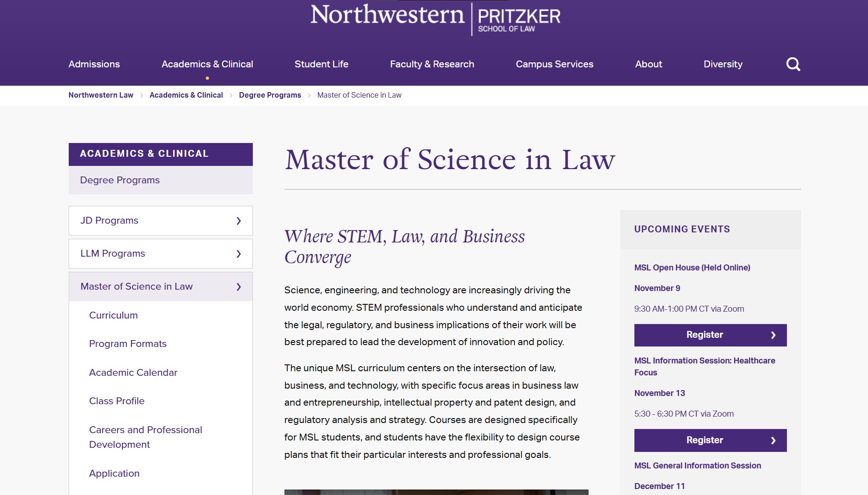Open the Student Life menu

(x=322, y=64)
